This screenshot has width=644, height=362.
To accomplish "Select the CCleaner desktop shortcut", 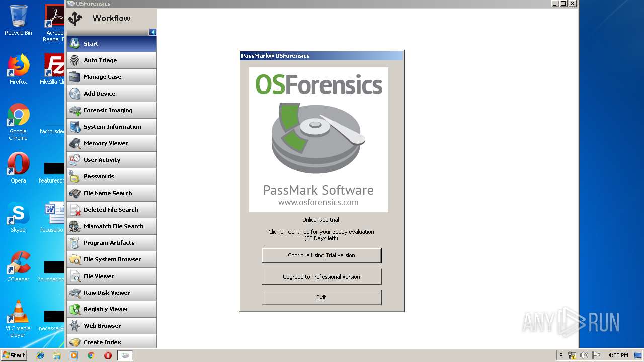I will 18,266.
